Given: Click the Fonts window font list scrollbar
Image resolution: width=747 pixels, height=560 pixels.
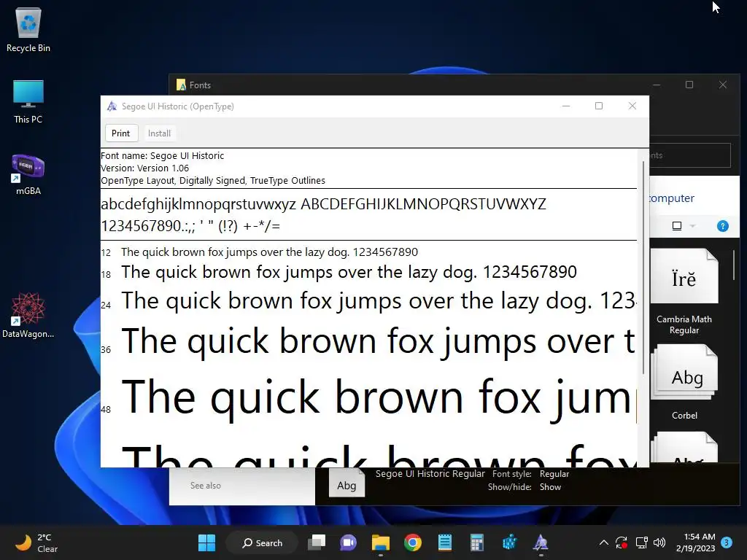Looking at the screenshot, I should tap(734, 265).
